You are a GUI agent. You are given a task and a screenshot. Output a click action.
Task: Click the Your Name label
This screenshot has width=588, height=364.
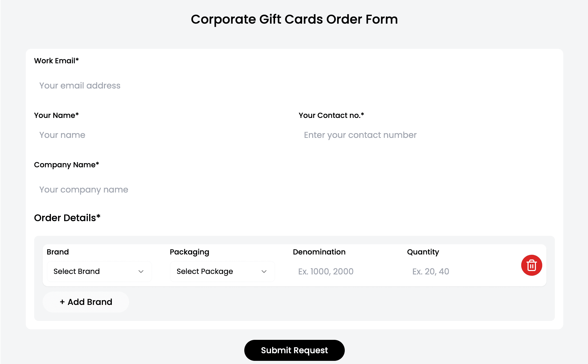point(56,116)
